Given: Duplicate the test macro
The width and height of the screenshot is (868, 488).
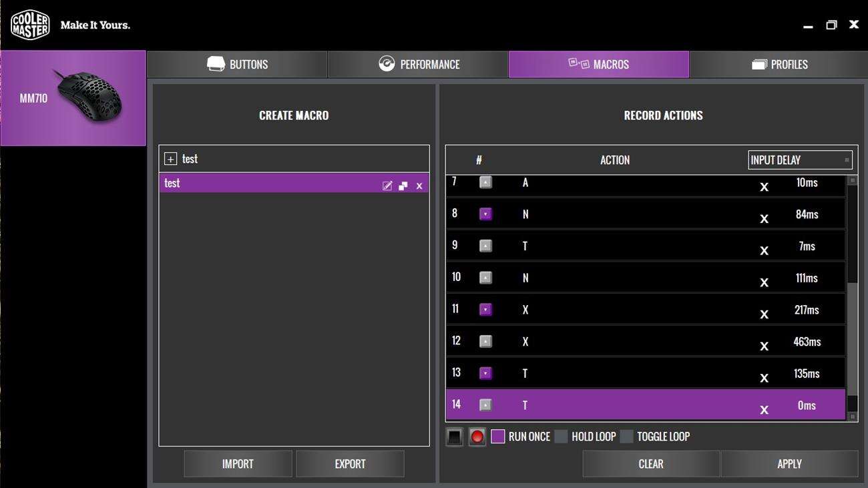Looking at the screenshot, I should [x=403, y=186].
